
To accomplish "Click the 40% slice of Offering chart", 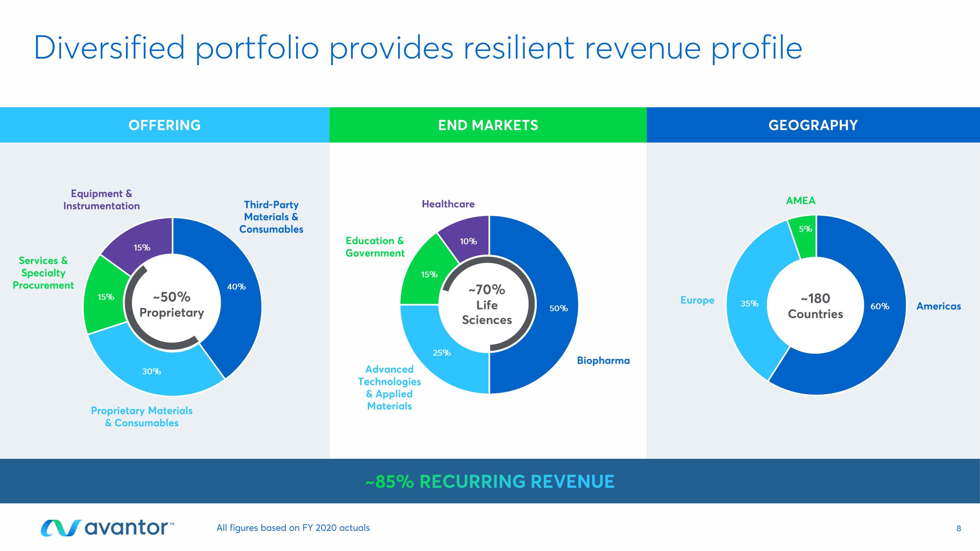I will (x=236, y=287).
